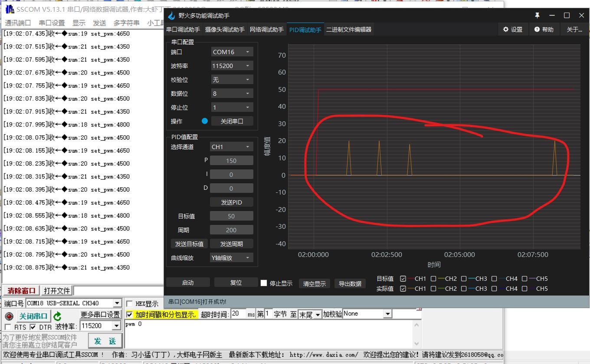Open the 关于 button in 野火 assistant
The image size is (590, 364).
(x=574, y=29)
